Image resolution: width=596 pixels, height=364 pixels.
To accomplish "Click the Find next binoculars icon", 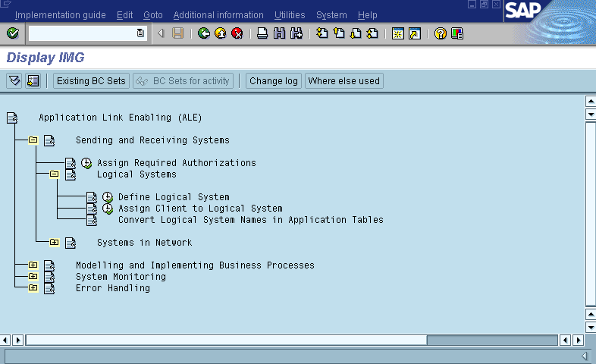I will coord(296,33).
